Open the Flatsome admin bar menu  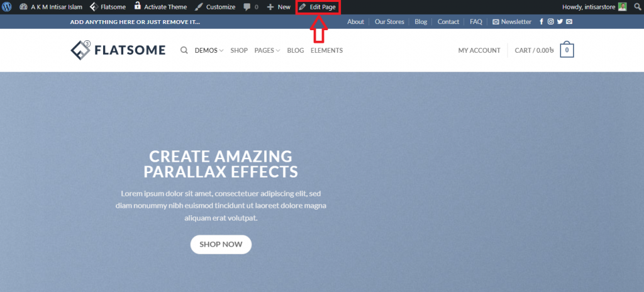[108, 7]
